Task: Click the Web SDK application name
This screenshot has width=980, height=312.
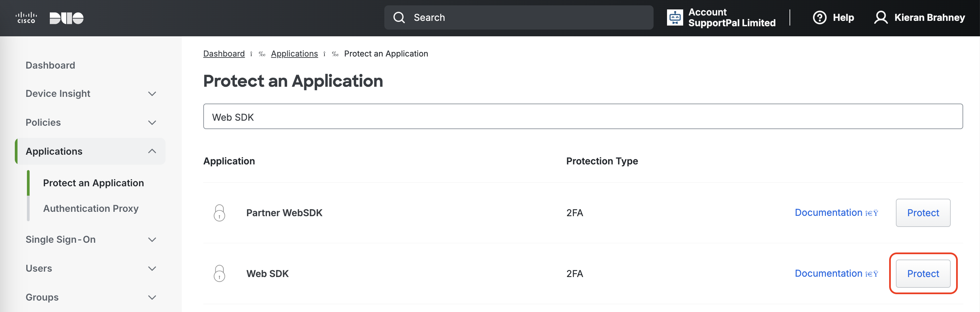Action: (x=268, y=274)
